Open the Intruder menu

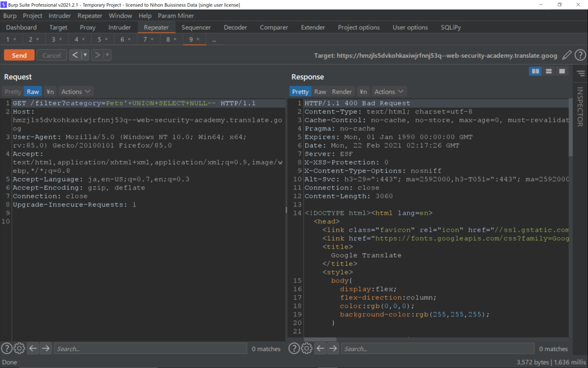pos(60,16)
